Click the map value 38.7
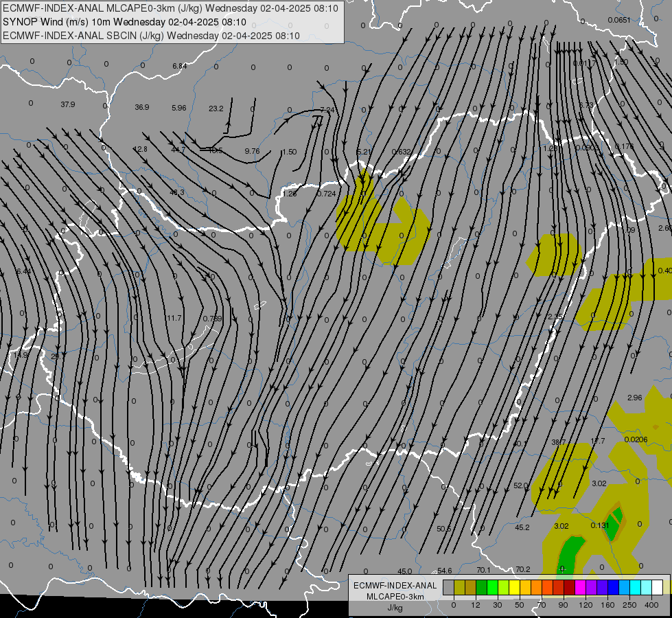This screenshot has height=618, width=672. pyautogui.click(x=559, y=442)
